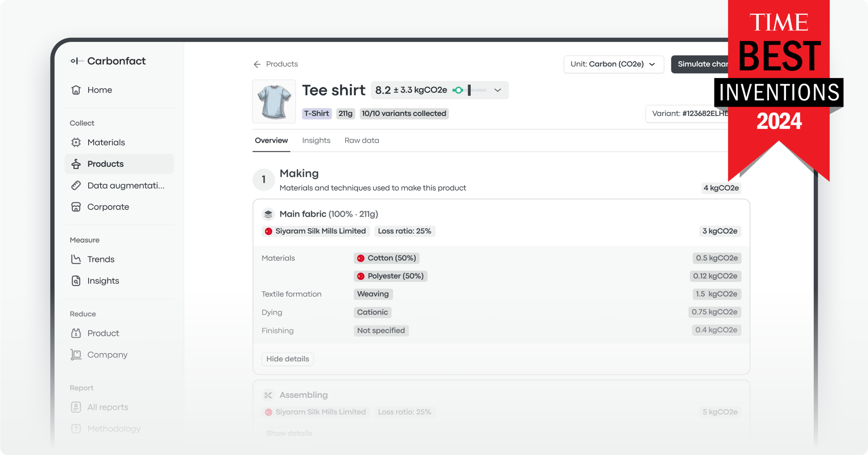Click the T-Shirt category tag
This screenshot has width=868, height=455.
point(316,114)
